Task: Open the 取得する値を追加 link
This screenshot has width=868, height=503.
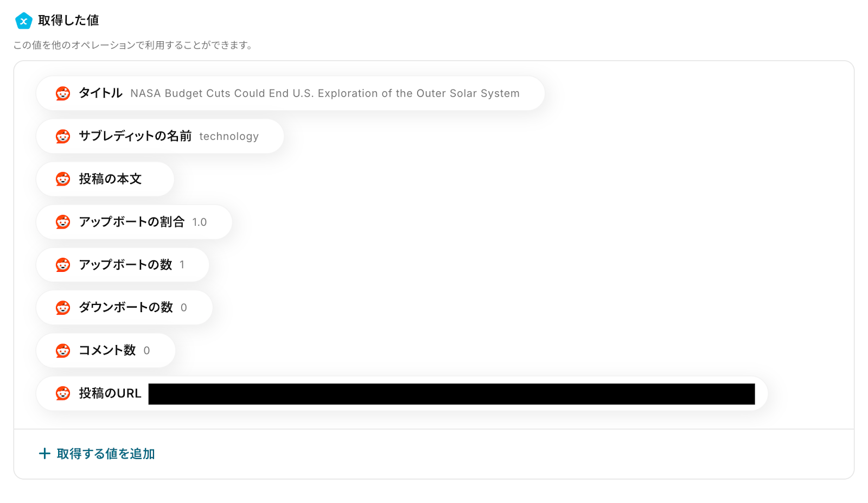Action: tap(97, 454)
